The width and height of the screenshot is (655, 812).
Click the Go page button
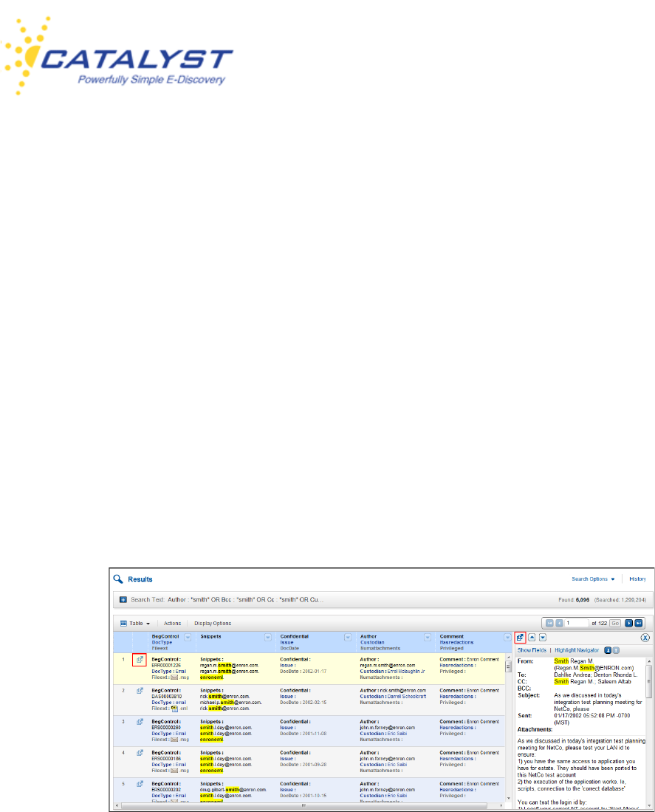[615, 623]
